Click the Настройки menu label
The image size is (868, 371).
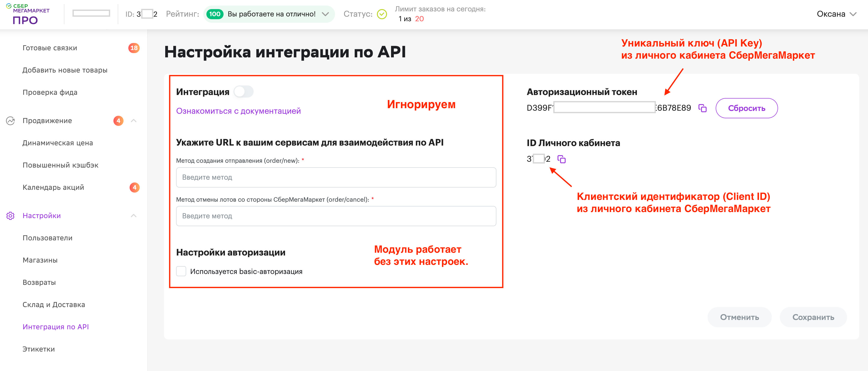(42, 216)
